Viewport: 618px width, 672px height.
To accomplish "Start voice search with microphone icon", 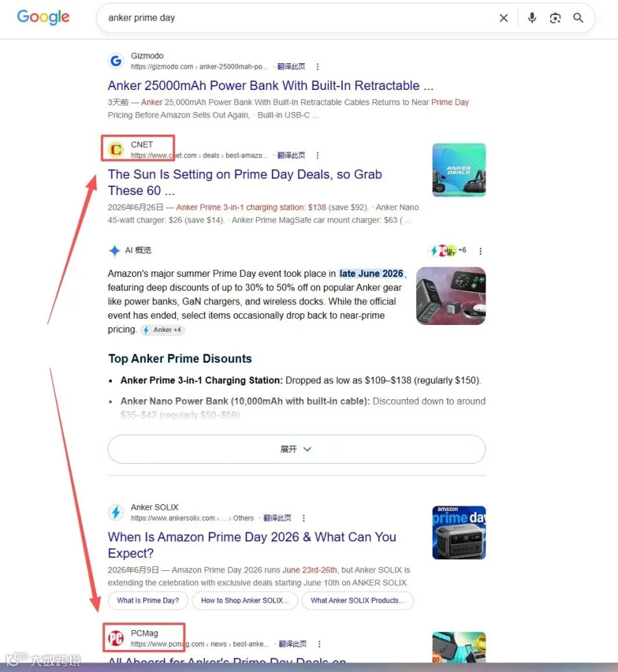I will (x=532, y=18).
